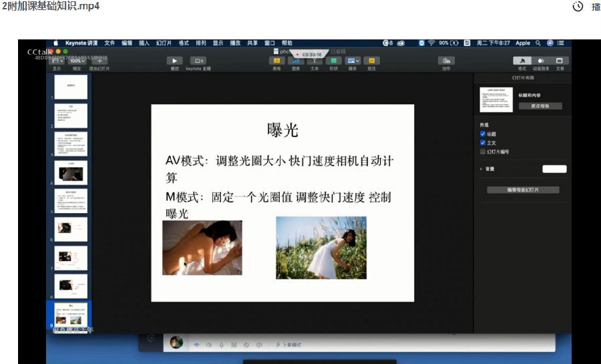
Task: Open the 幻灯片 Slide menu
Action: pyautogui.click(x=164, y=43)
